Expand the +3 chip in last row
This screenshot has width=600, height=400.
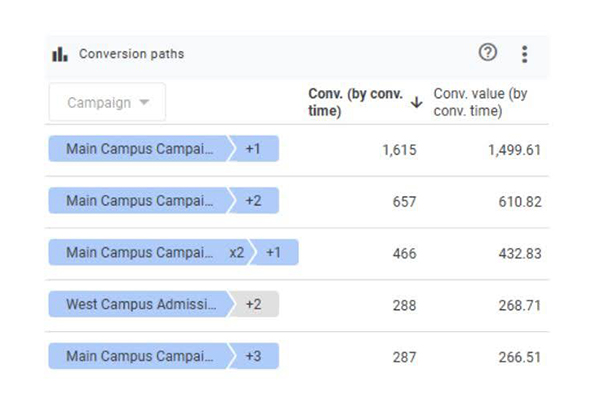pyautogui.click(x=254, y=356)
